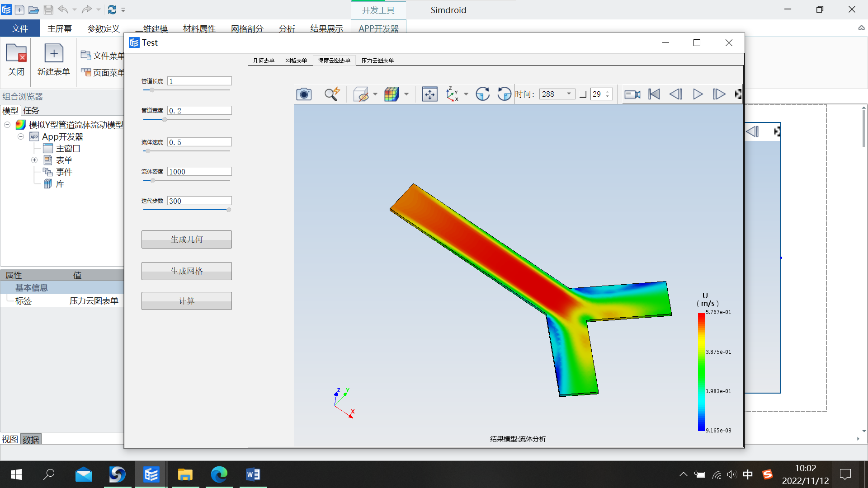Open the 时间 288 dropdown
Screen dimensions: 868x488
pyautogui.click(x=569, y=94)
